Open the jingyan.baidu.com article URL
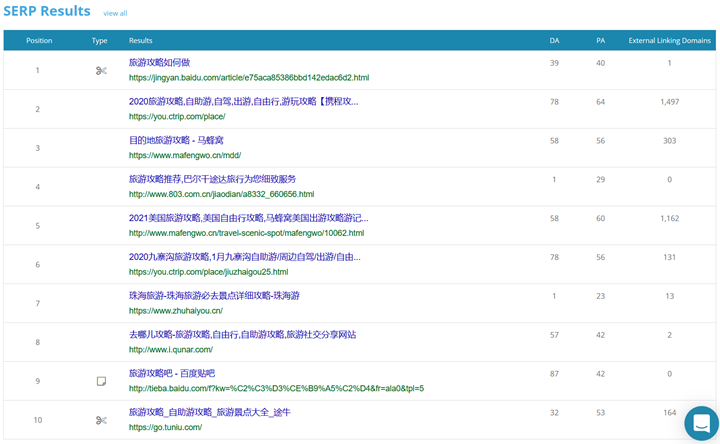 (249, 78)
